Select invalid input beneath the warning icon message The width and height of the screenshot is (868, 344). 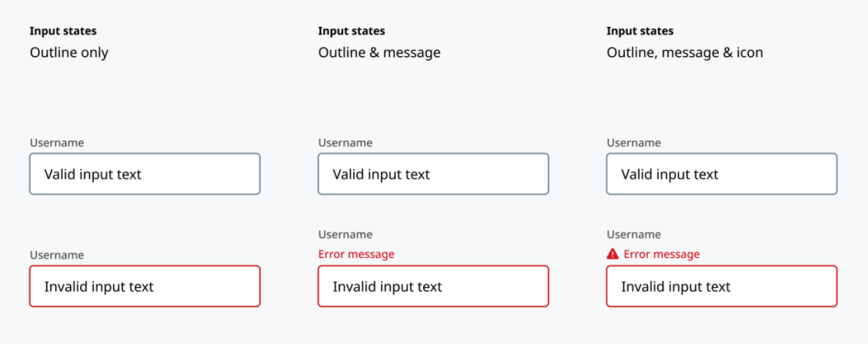point(721,286)
